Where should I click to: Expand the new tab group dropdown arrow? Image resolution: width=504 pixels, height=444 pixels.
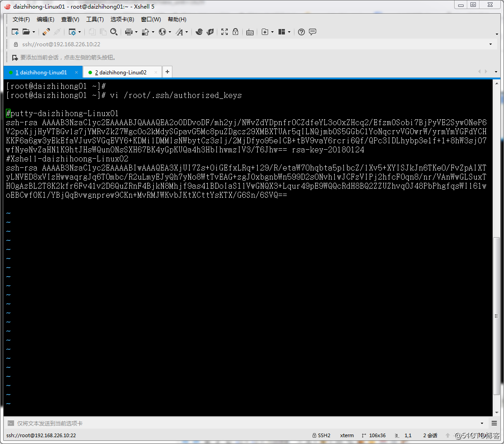(x=273, y=32)
